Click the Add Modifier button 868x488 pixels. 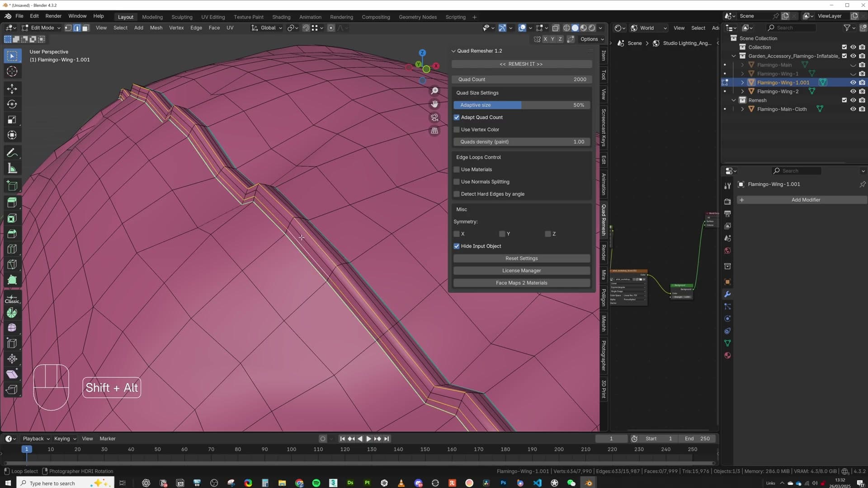point(802,200)
